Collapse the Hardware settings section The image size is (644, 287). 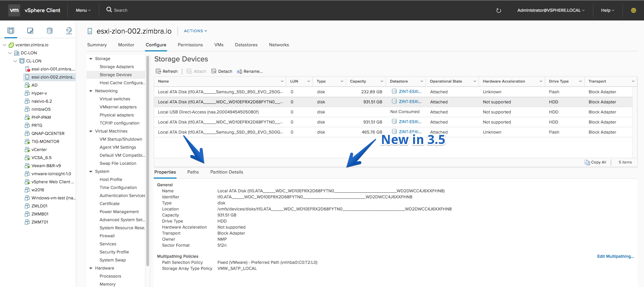pyautogui.click(x=91, y=268)
